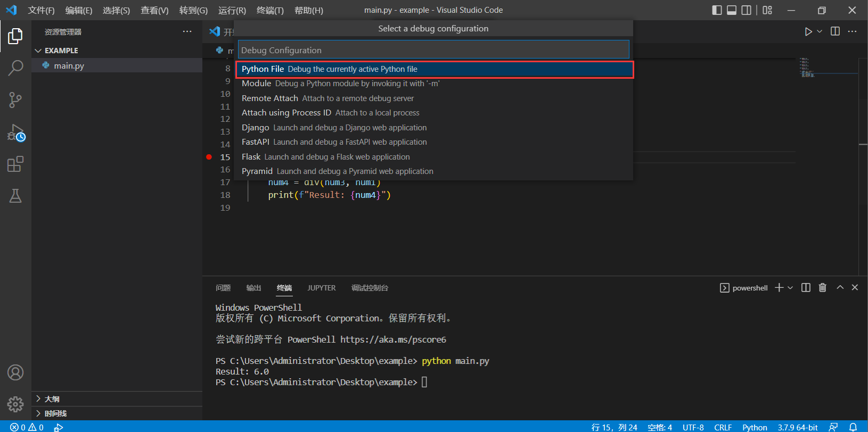Image resolution: width=868 pixels, height=432 pixels.
Task: Switch to the 调试控制台 tab
Action: click(370, 288)
